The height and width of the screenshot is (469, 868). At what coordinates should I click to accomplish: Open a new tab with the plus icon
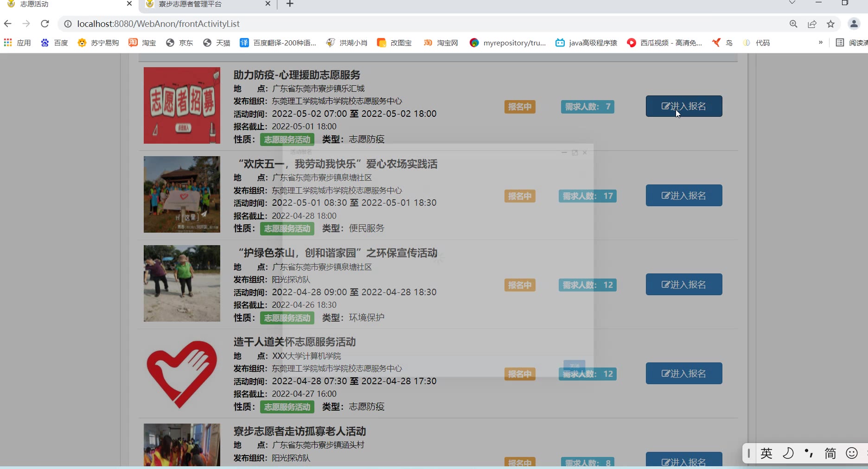(290, 4)
